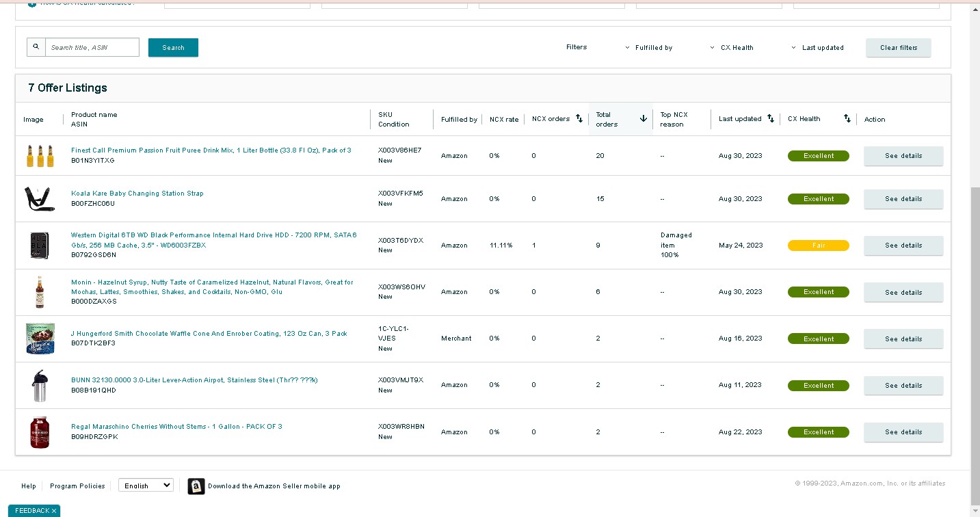This screenshot has height=517, width=980.
Task: Focus the Search title, ASIN input field
Action: [x=92, y=47]
